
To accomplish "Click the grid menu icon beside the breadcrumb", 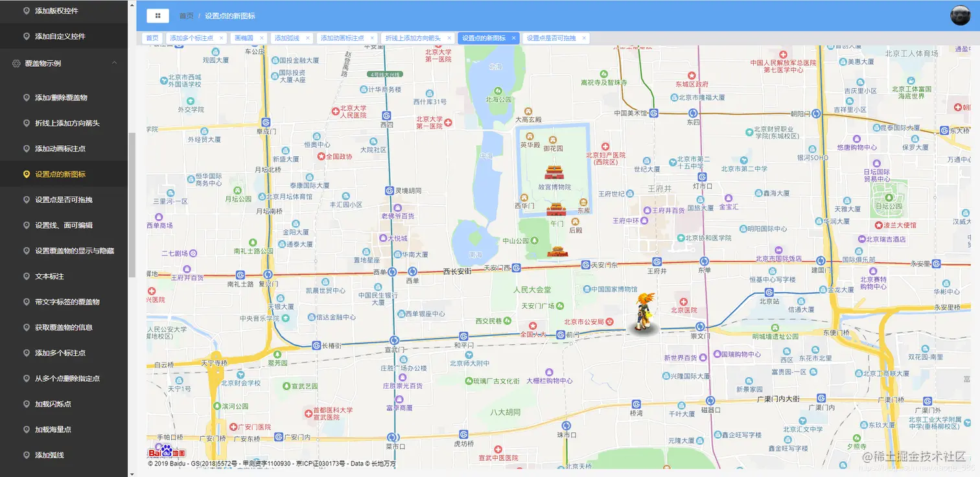I will point(157,14).
